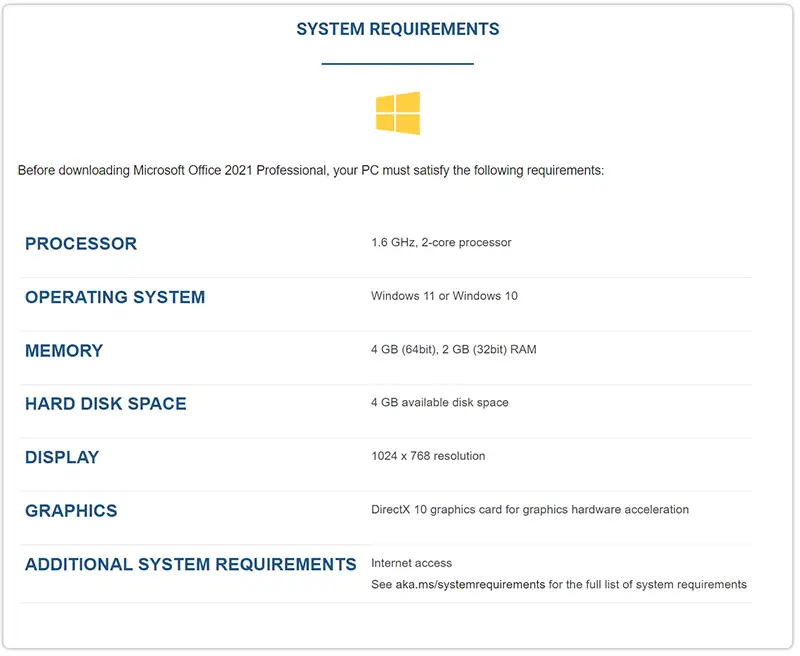Click the '4 GB (64bit), 2 GB (32bit) RAM' text
This screenshot has height=656, width=800.
(453, 349)
